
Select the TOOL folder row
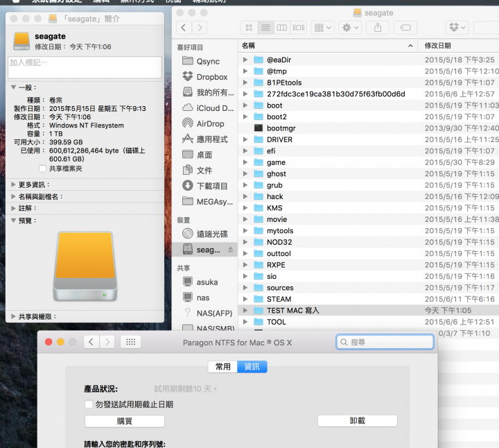pyautogui.click(x=368, y=322)
